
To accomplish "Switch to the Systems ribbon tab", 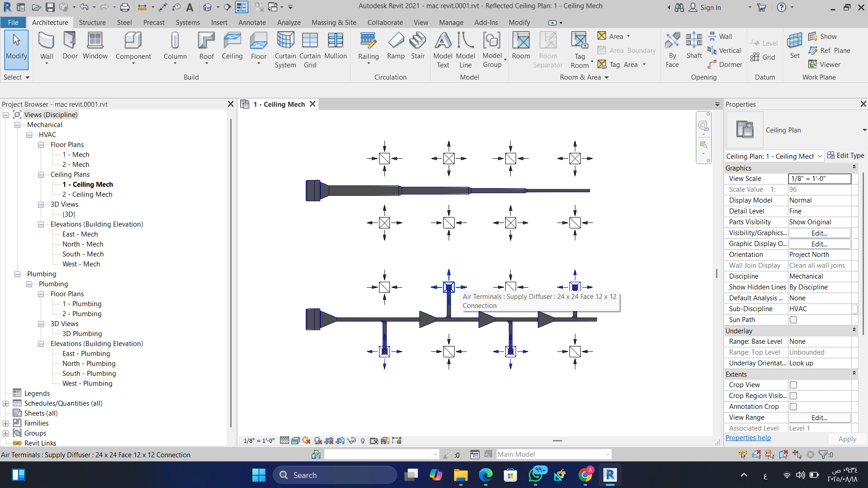I will (x=188, y=23).
